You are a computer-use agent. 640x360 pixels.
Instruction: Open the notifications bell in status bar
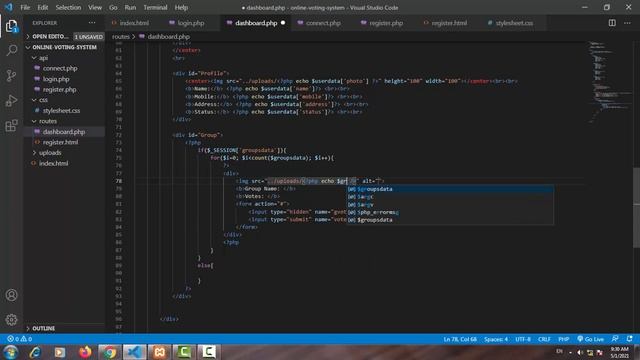click(629, 339)
